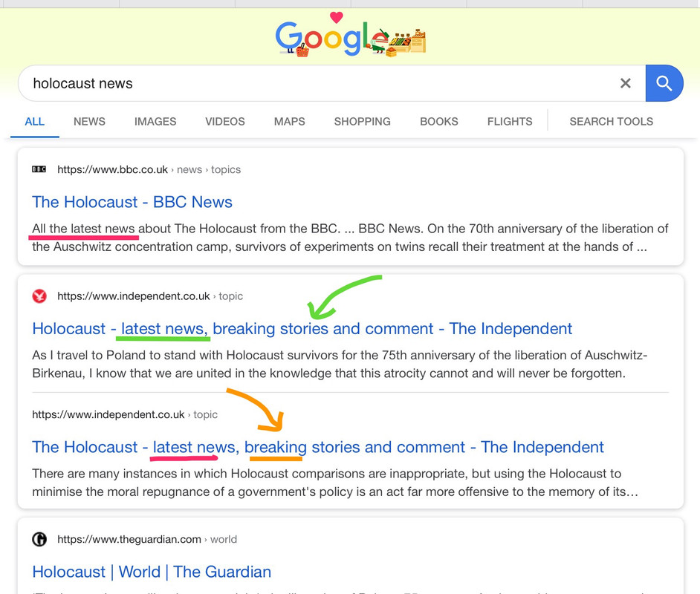Click the Independent red eagle favicon
The height and width of the screenshot is (594, 700).
tap(39, 296)
